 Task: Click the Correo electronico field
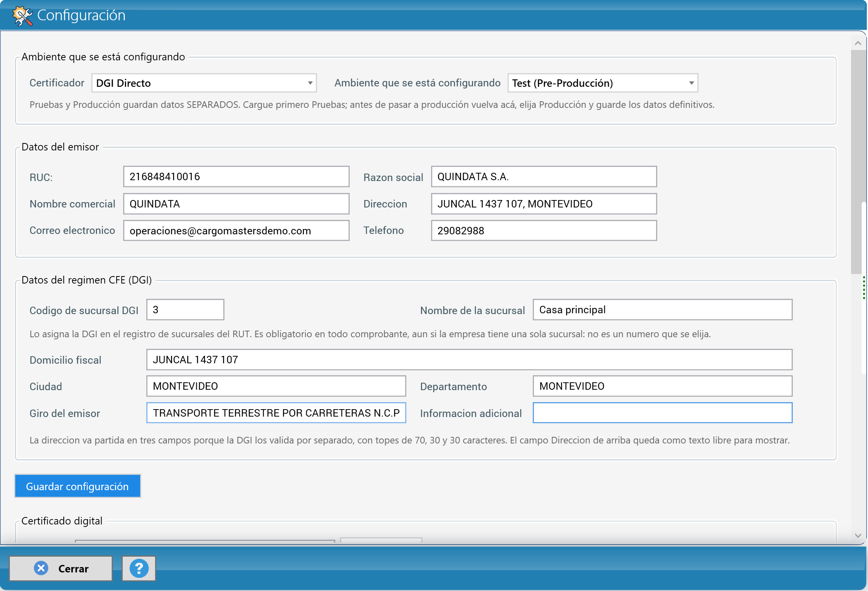click(236, 231)
